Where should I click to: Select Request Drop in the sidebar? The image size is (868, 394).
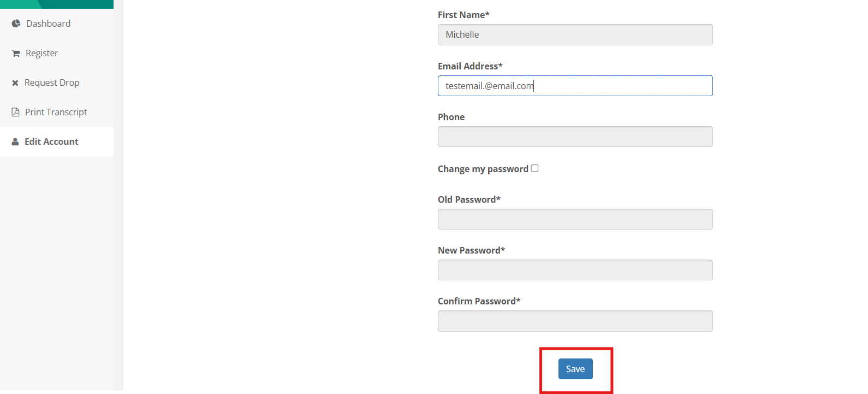tap(52, 83)
